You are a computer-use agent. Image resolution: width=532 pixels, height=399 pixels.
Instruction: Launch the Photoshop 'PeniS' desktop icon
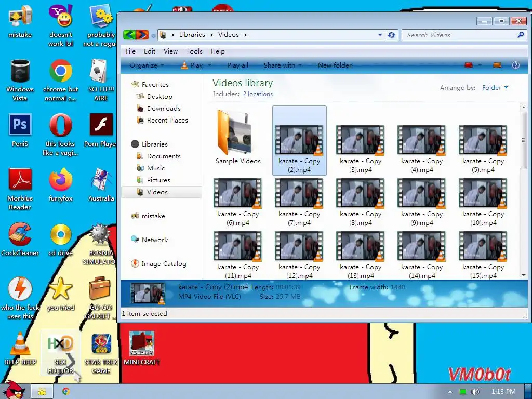click(20, 130)
